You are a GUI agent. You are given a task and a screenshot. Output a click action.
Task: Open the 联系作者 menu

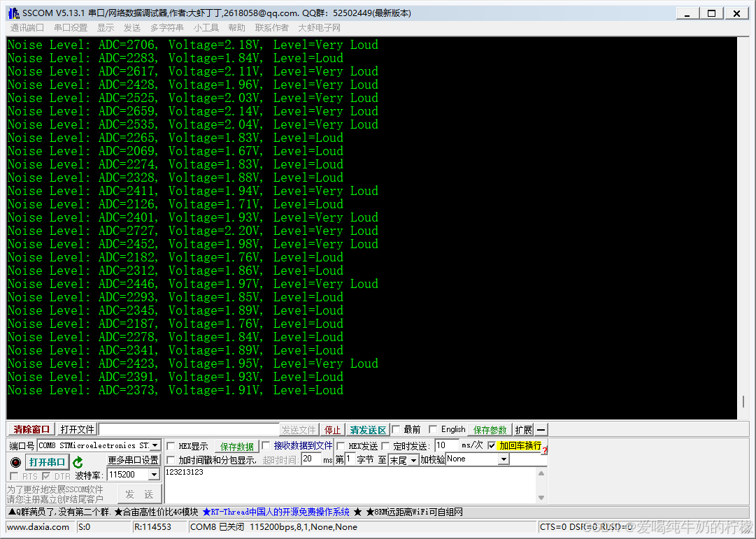click(271, 28)
